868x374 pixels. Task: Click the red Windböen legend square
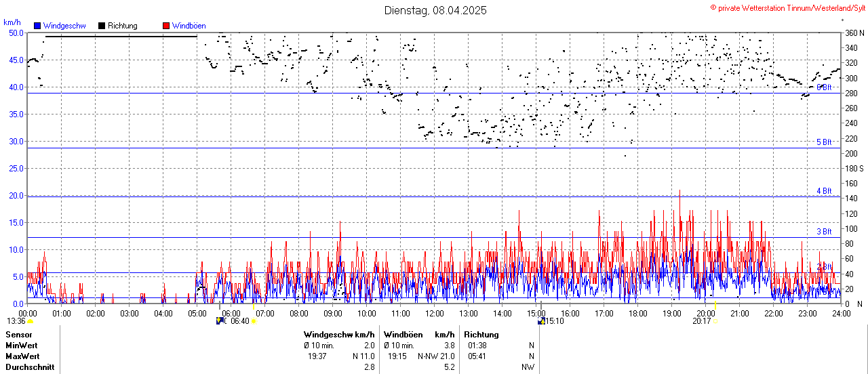click(166, 26)
